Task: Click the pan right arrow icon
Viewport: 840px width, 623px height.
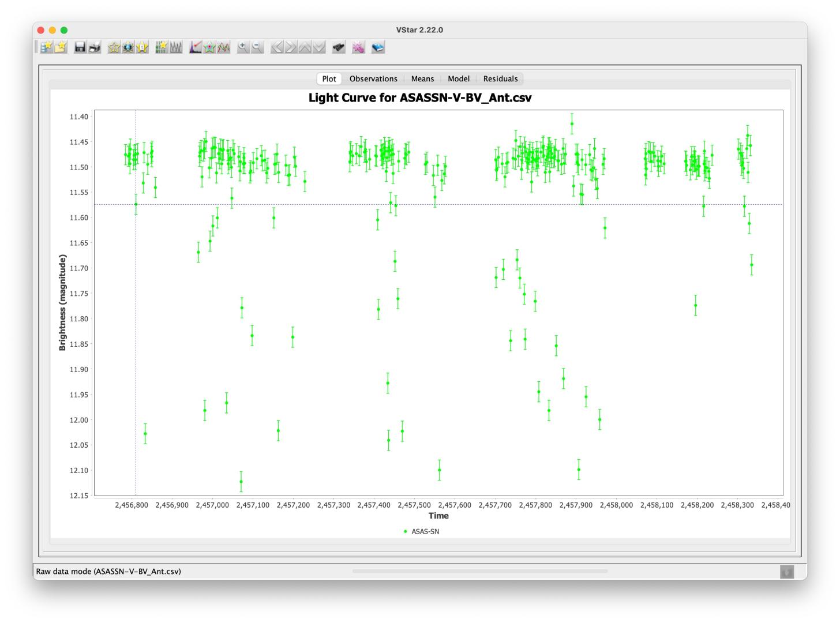Action: (x=291, y=47)
